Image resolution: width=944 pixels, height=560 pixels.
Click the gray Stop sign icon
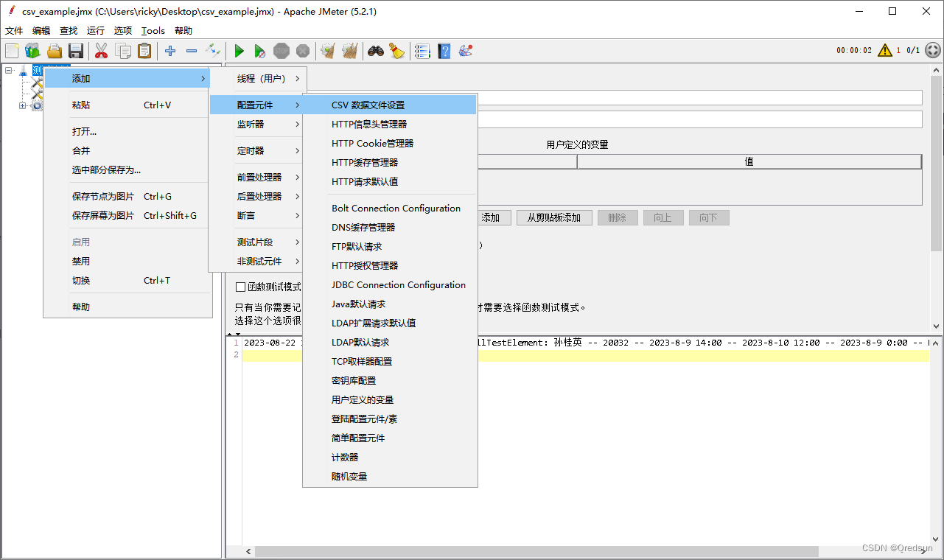[282, 51]
